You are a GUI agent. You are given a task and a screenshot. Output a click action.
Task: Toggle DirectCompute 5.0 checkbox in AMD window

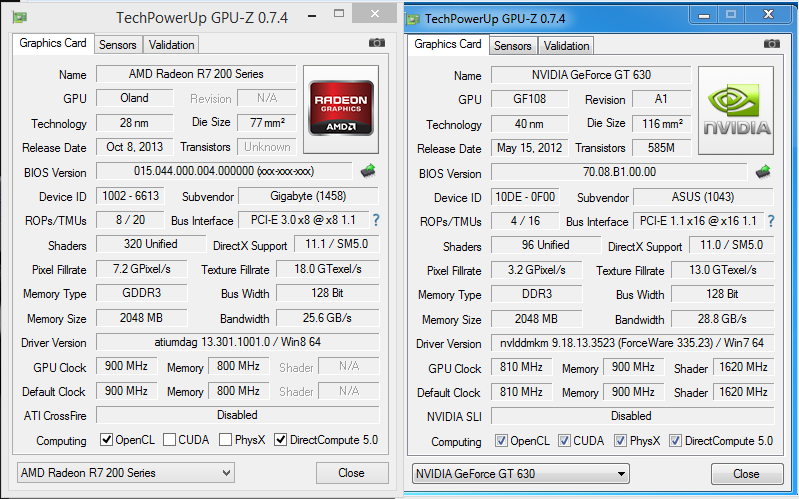click(280, 439)
